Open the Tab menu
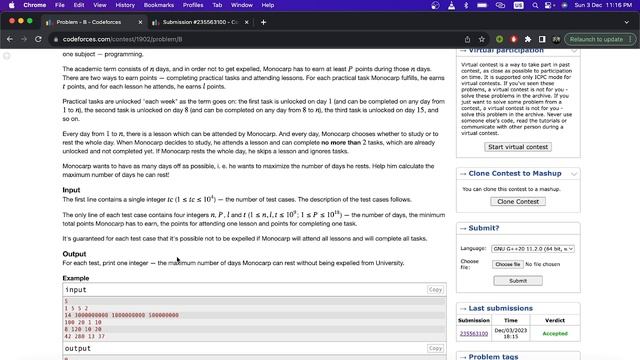 (x=217, y=5)
